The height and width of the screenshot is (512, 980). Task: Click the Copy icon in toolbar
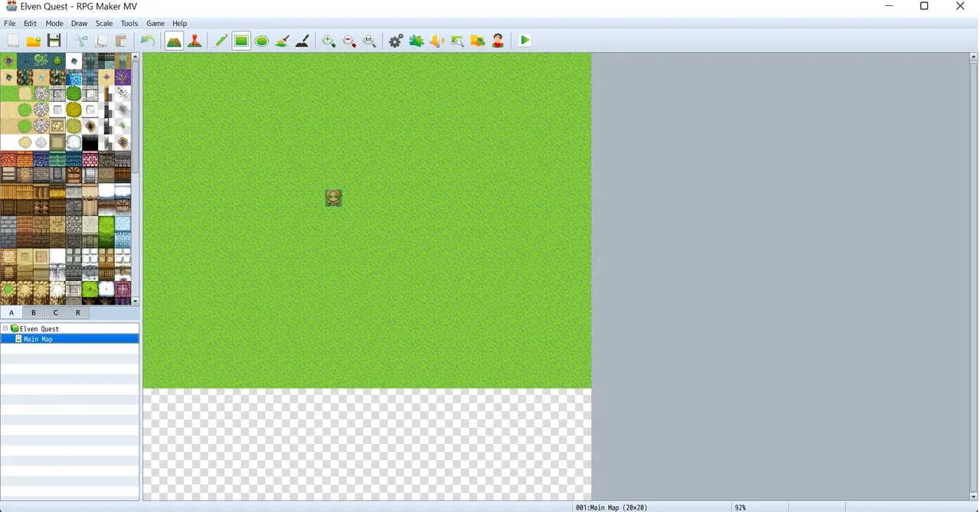pos(101,41)
